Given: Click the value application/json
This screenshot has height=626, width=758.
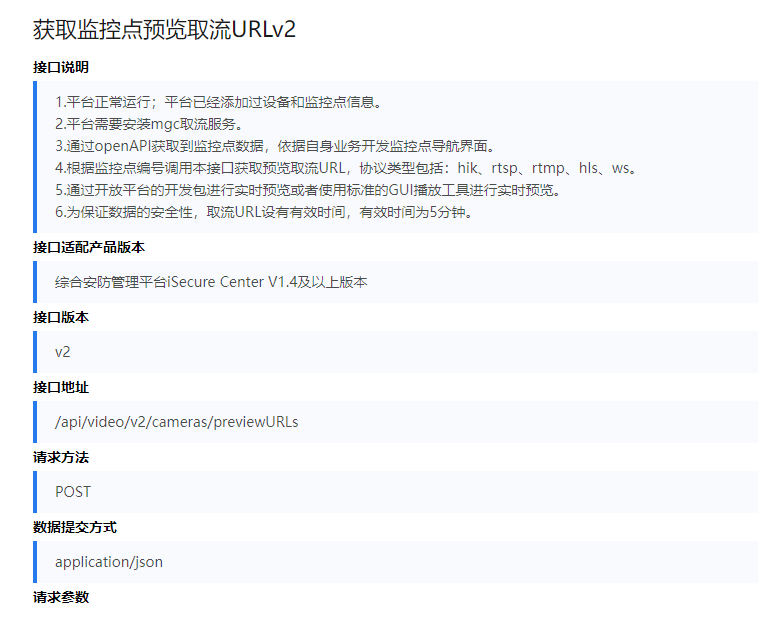Looking at the screenshot, I should (109, 562).
